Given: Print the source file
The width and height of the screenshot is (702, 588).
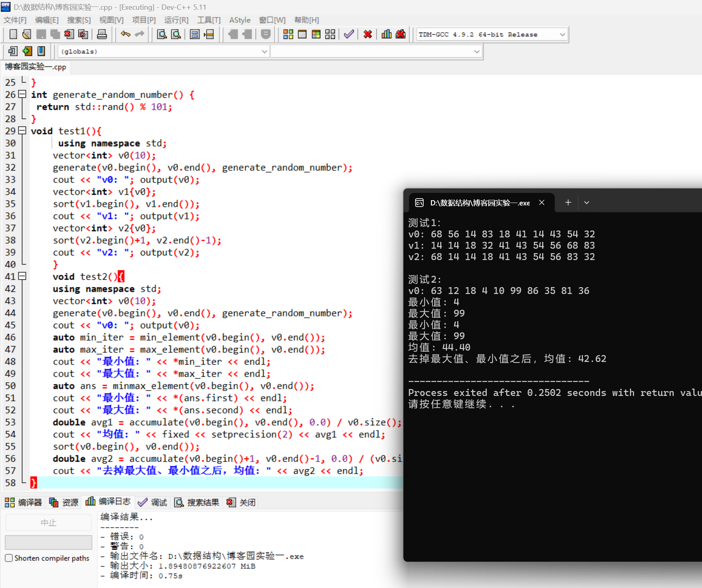Looking at the screenshot, I should pos(102,34).
